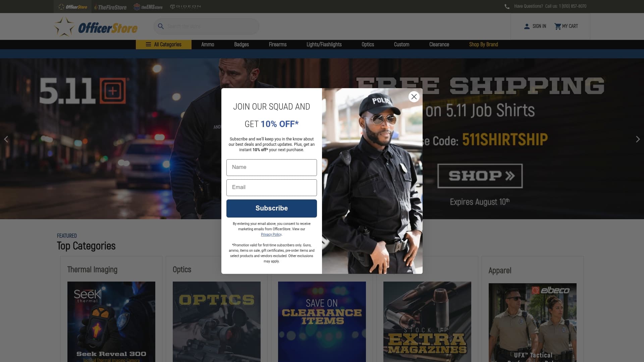Click the 511SHIRTSHIP promo code text
Screen dimensions: 644x362
coord(505,139)
